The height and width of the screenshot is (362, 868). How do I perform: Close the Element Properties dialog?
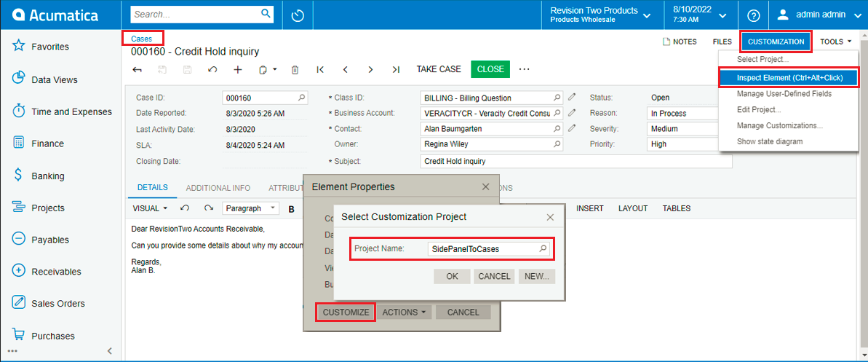pyautogui.click(x=485, y=186)
